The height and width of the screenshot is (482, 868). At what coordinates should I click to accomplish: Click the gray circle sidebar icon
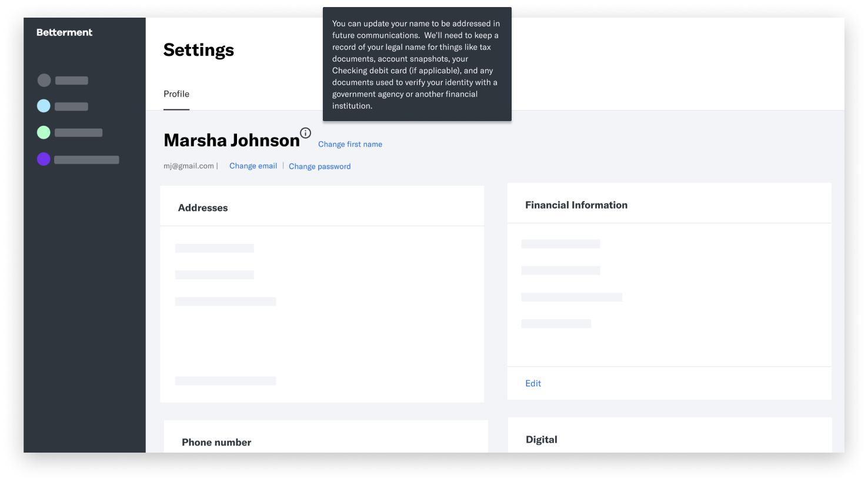pyautogui.click(x=44, y=81)
